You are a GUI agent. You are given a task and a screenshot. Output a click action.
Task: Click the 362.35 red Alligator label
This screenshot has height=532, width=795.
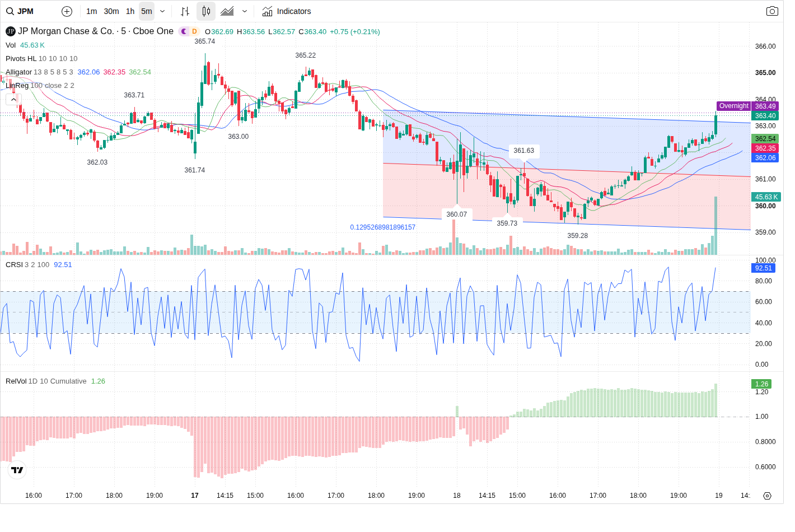coord(765,148)
